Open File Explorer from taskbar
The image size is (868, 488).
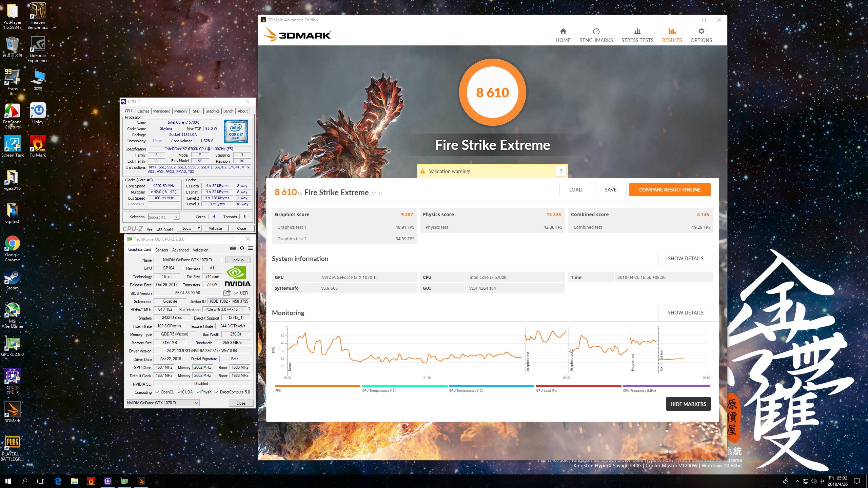coord(74,481)
